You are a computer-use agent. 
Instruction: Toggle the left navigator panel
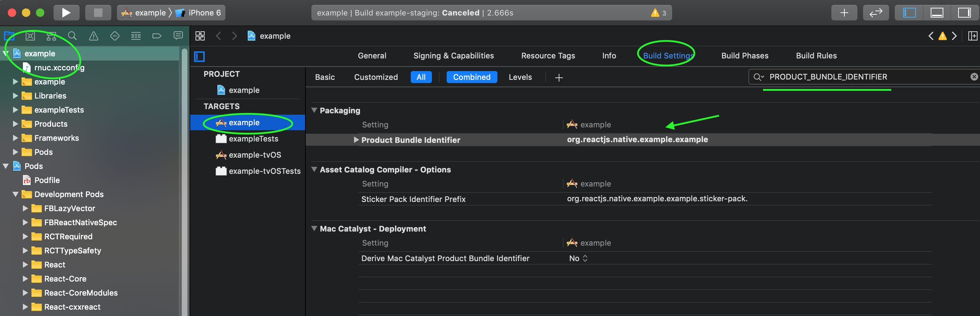click(909, 13)
